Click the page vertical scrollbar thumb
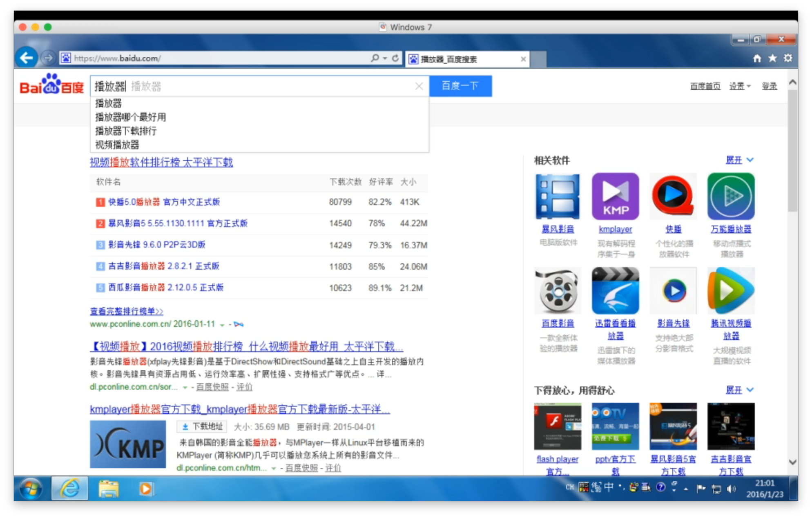 coord(792,151)
